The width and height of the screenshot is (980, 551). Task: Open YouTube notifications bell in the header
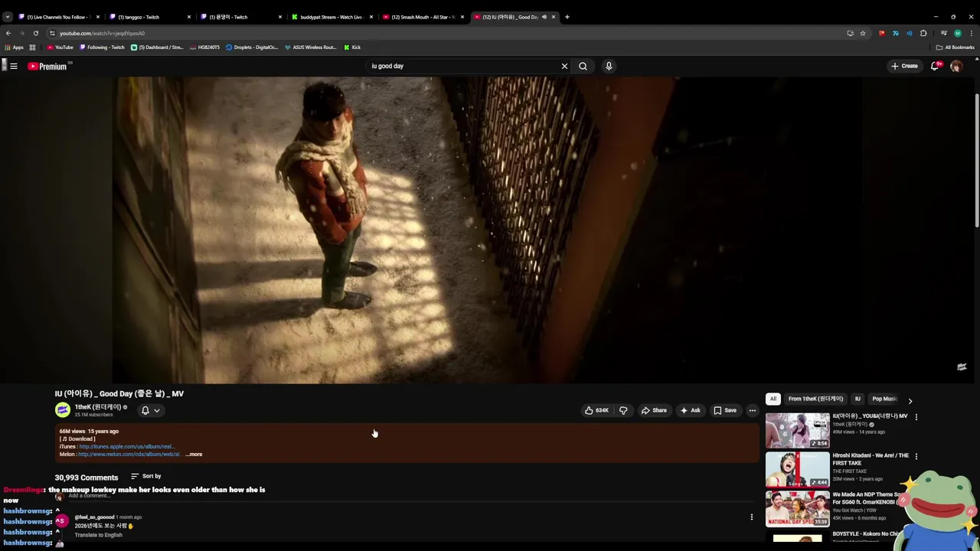pyautogui.click(x=934, y=66)
